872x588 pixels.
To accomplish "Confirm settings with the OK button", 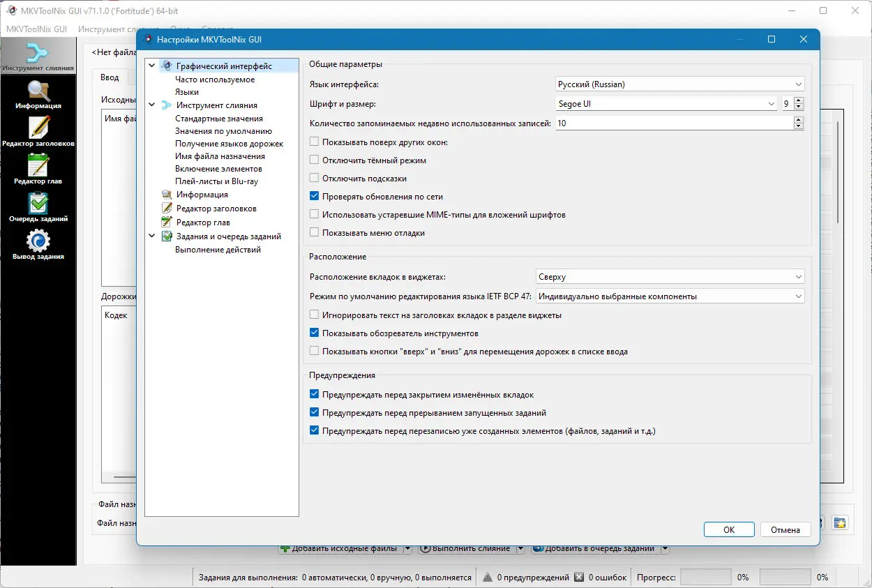I will 729,530.
